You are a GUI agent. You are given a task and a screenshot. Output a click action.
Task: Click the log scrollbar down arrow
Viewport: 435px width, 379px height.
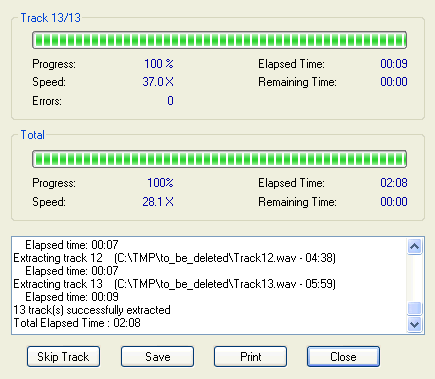click(414, 324)
